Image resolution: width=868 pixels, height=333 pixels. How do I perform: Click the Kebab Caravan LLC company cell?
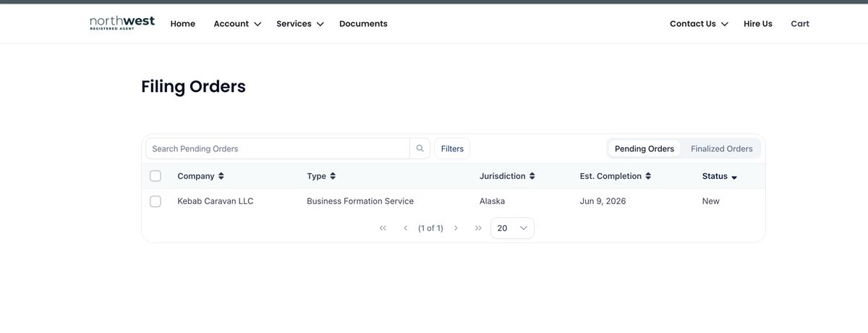pyautogui.click(x=216, y=201)
